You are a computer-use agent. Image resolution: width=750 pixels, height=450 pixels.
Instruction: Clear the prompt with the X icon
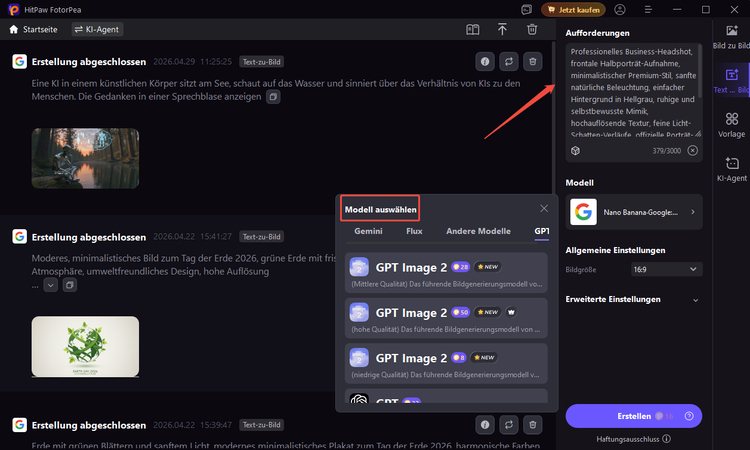(x=693, y=151)
